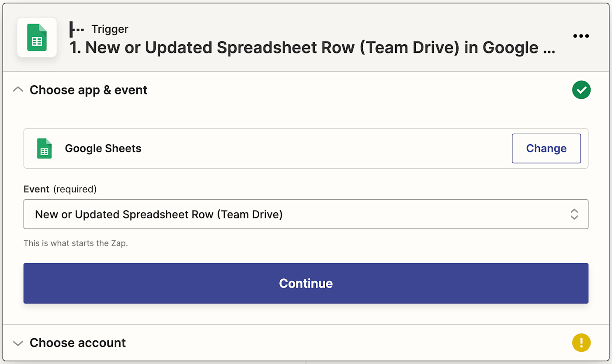The width and height of the screenshot is (612, 364).
Task: Expand section using chevron beside Choose account
Action: point(18,343)
